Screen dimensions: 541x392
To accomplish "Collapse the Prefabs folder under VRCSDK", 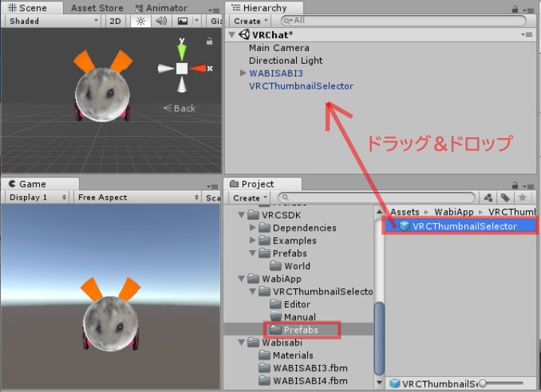I will coord(252,253).
